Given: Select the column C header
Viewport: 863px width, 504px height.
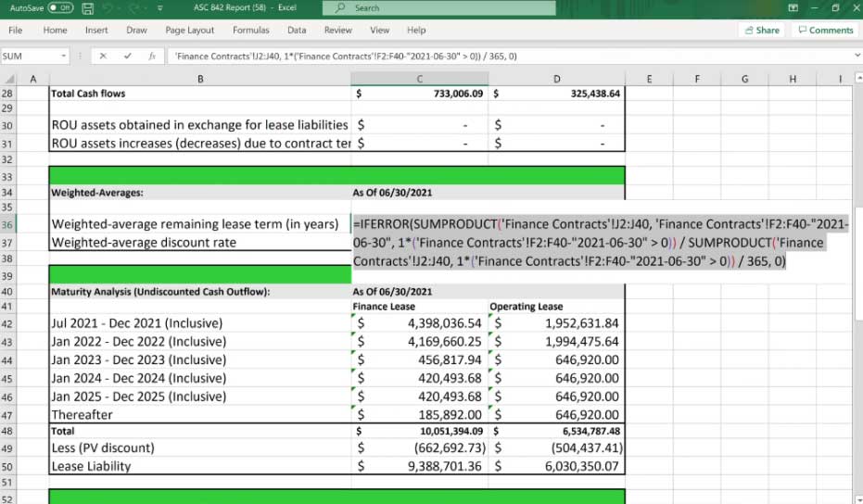Looking at the screenshot, I should tap(419, 79).
